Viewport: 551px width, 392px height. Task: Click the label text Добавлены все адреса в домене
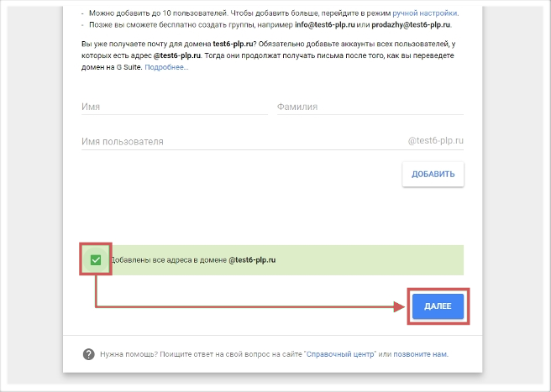click(x=169, y=260)
